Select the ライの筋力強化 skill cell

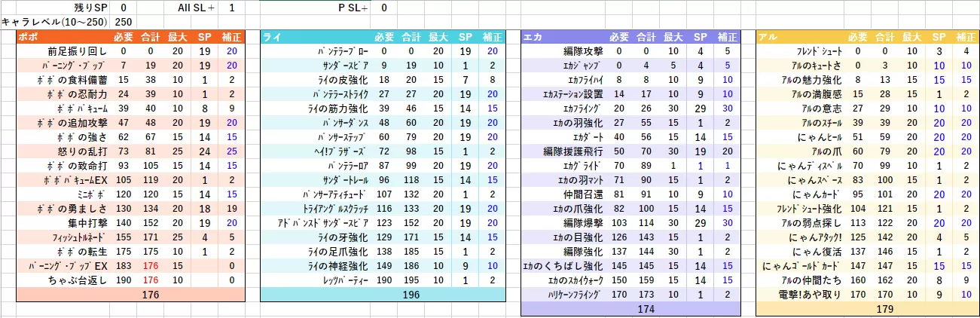point(316,108)
